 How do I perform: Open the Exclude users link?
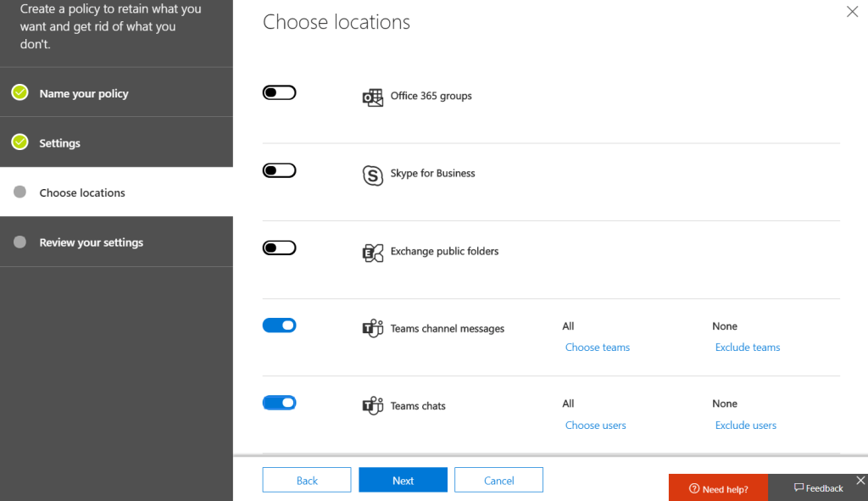[x=745, y=426]
